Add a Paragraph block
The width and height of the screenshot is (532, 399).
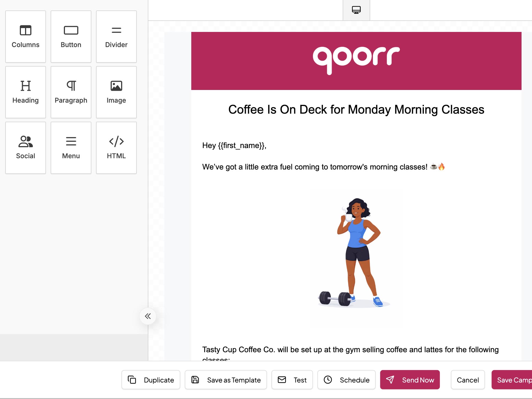coord(71,92)
